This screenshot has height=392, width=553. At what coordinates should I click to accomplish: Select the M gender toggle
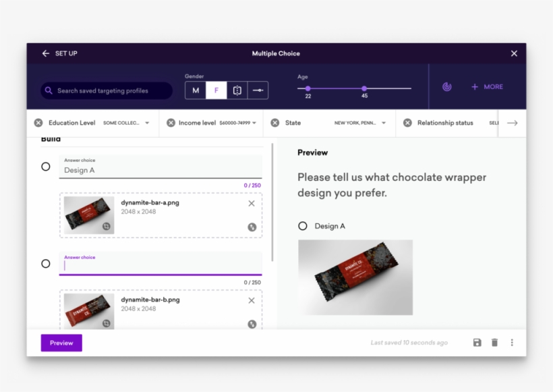pyautogui.click(x=196, y=90)
